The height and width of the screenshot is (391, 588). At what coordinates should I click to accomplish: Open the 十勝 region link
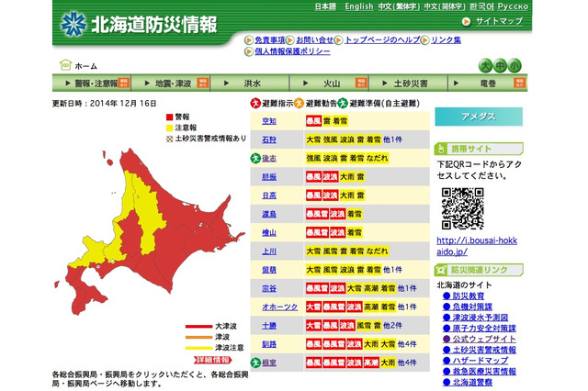[x=269, y=326]
